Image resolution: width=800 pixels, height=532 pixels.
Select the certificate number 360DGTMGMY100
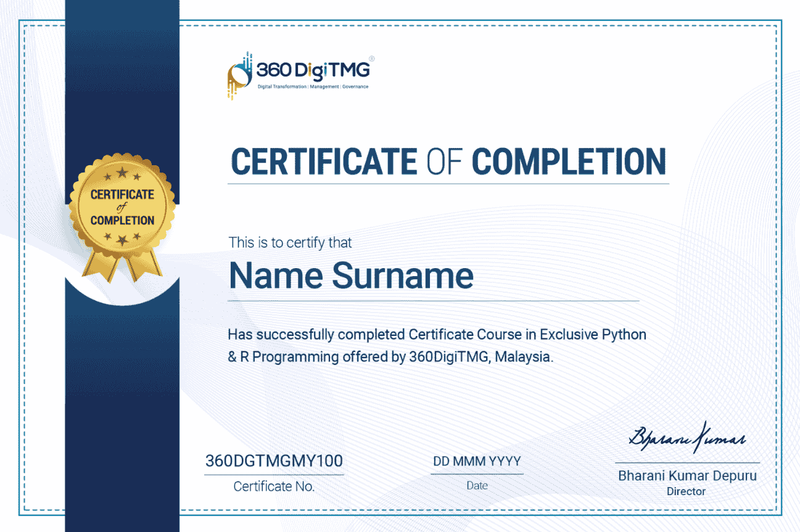point(274,460)
